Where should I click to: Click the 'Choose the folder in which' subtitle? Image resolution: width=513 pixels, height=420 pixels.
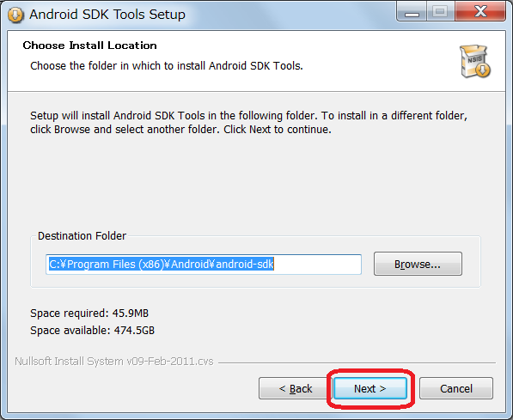(167, 66)
